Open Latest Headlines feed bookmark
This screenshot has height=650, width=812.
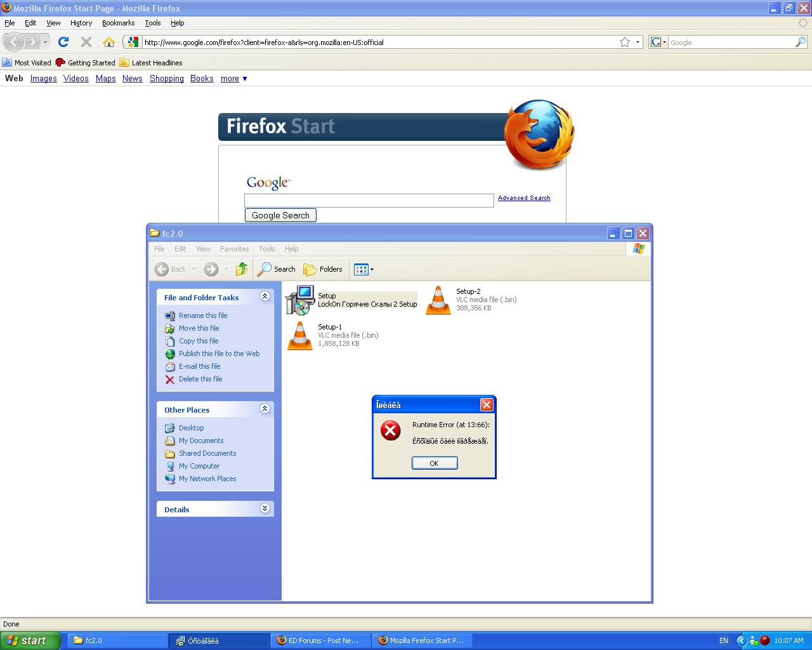(151, 62)
